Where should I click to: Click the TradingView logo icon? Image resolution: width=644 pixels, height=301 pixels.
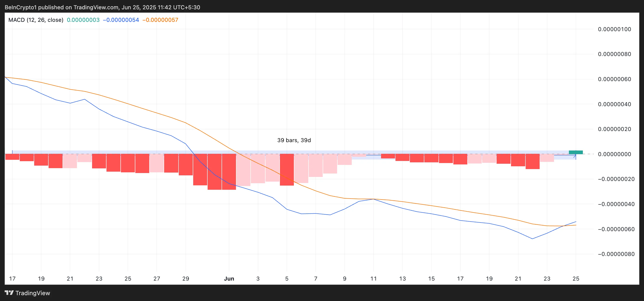9,292
